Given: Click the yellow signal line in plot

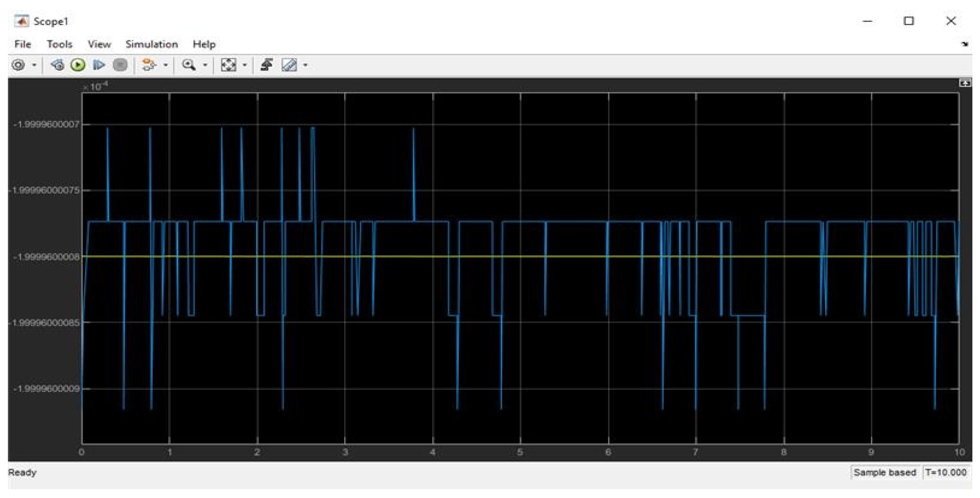Looking at the screenshot, I should (571, 257).
